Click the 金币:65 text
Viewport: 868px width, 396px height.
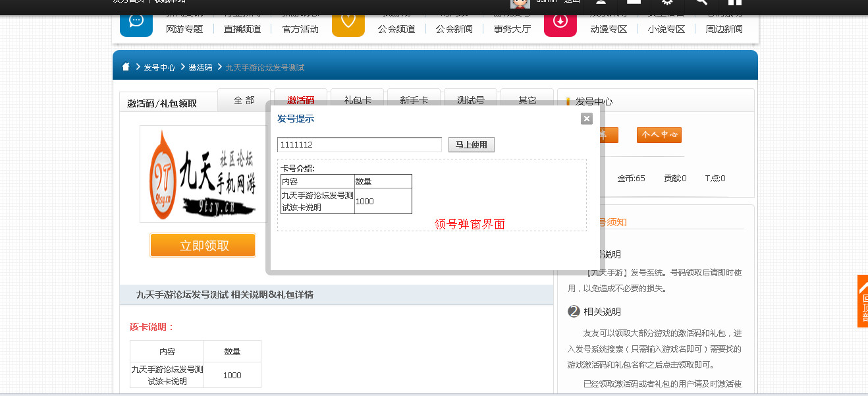tap(631, 179)
